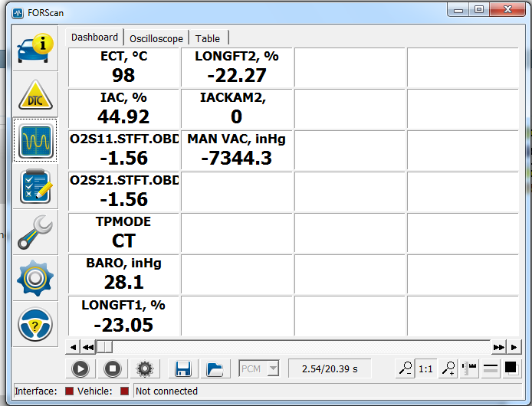This screenshot has width=532, height=406.
Task: Open the gear configuration section
Action: click(35, 278)
